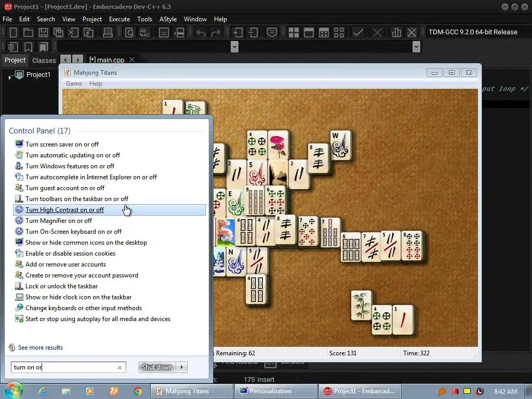The width and height of the screenshot is (532, 399).
Task: Open the first class dropdown in second toolbar row
Action: 234,46
